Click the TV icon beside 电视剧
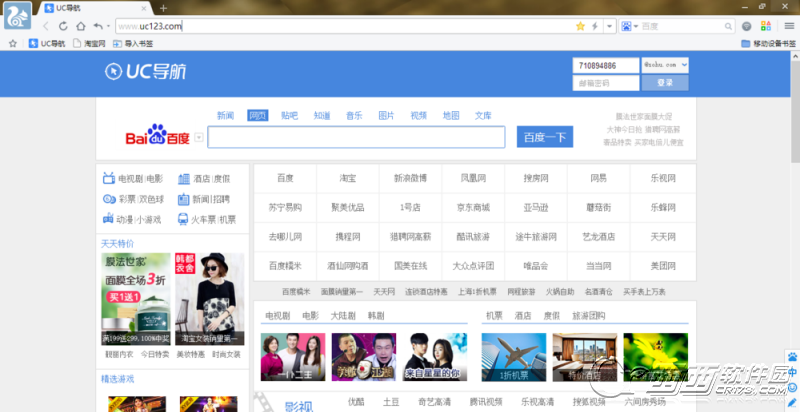This screenshot has height=412, width=800. [109, 178]
